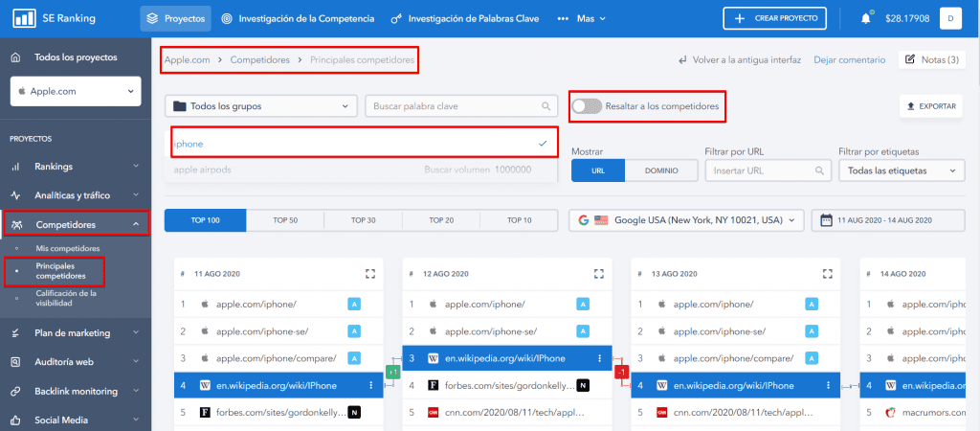Switch to the TOP 100 tab
This screenshot has width=980, height=431.
pyautogui.click(x=206, y=220)
